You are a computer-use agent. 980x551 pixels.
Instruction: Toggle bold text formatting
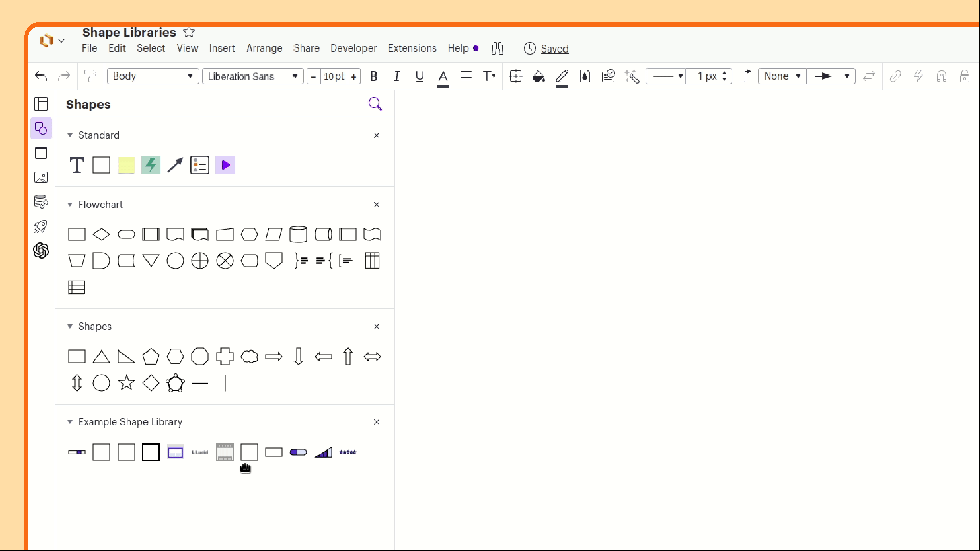(x=374, y=77)
